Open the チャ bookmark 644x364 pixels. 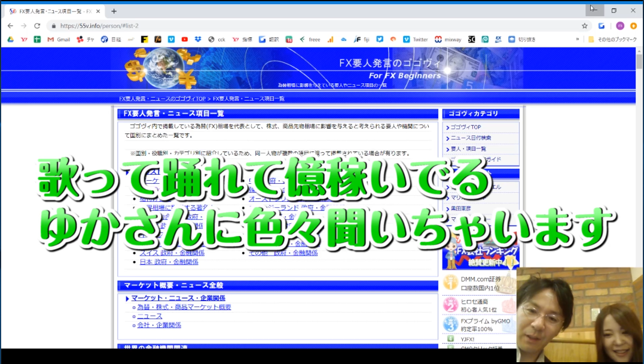tap(86, 39)
